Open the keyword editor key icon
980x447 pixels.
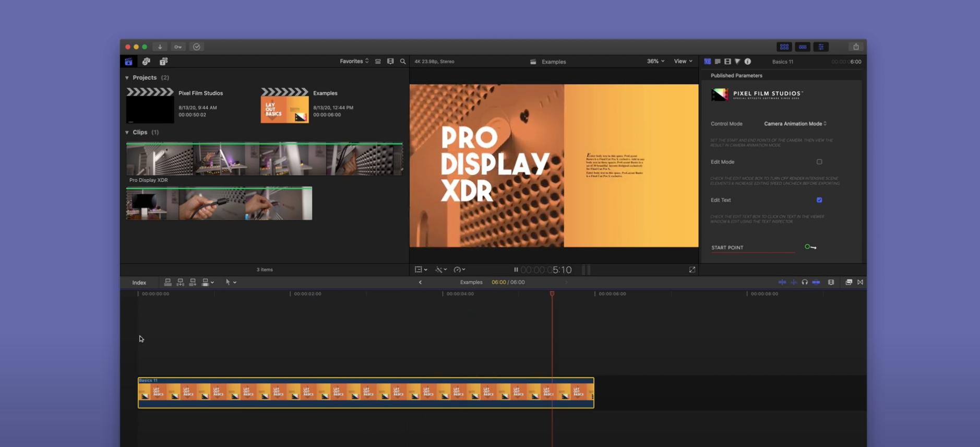(178, 47)
